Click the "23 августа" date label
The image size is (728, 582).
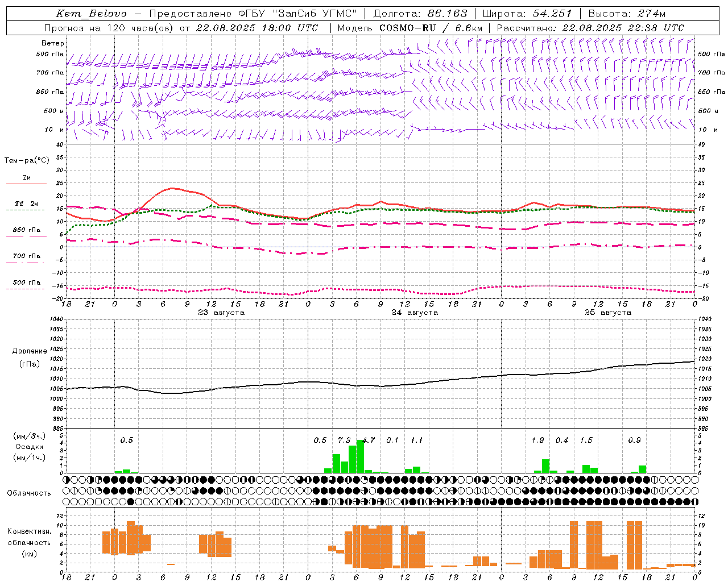coord(221,312)
